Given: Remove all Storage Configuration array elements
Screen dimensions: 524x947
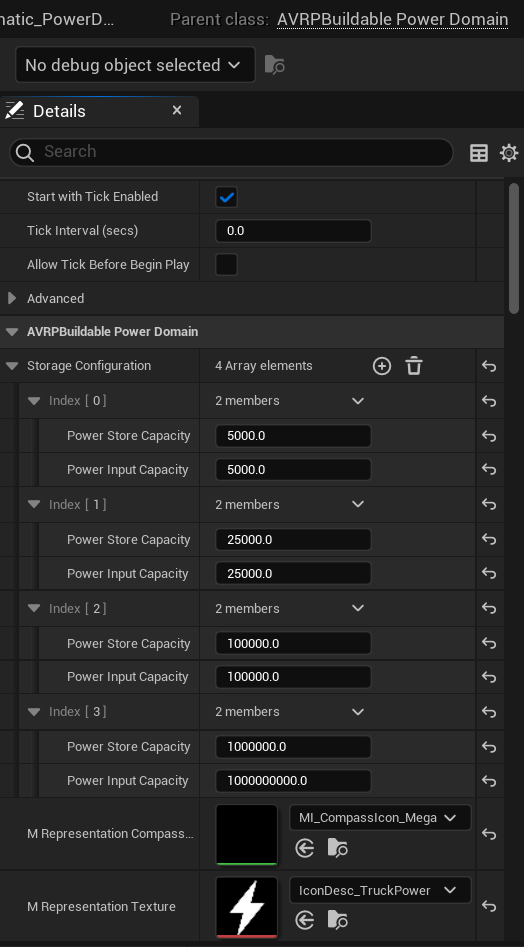Looking at the screenshot, I should [x=414, y=366].
